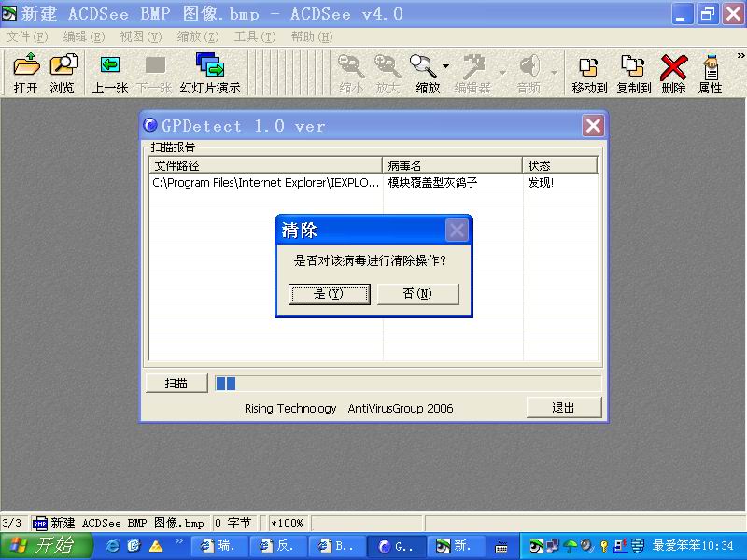
Task: Open the Start (开始) menu
Action: (46, 546)
